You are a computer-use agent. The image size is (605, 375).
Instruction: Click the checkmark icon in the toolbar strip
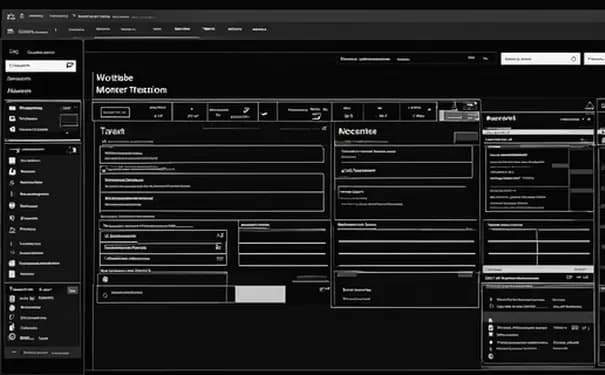pos(264,114)
